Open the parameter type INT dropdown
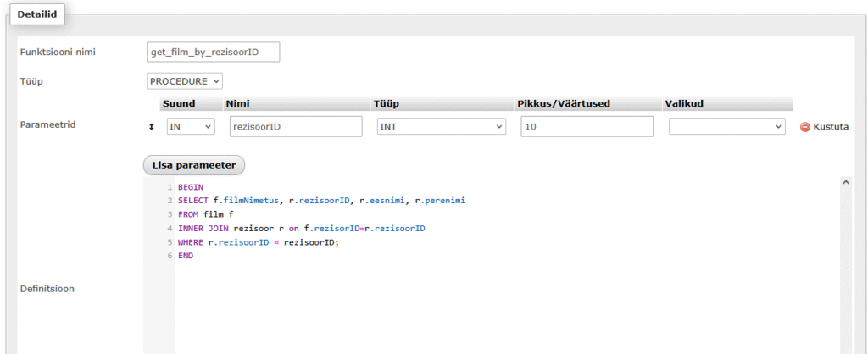The height and width of the screenshot is (354, 868). point(441,126)
